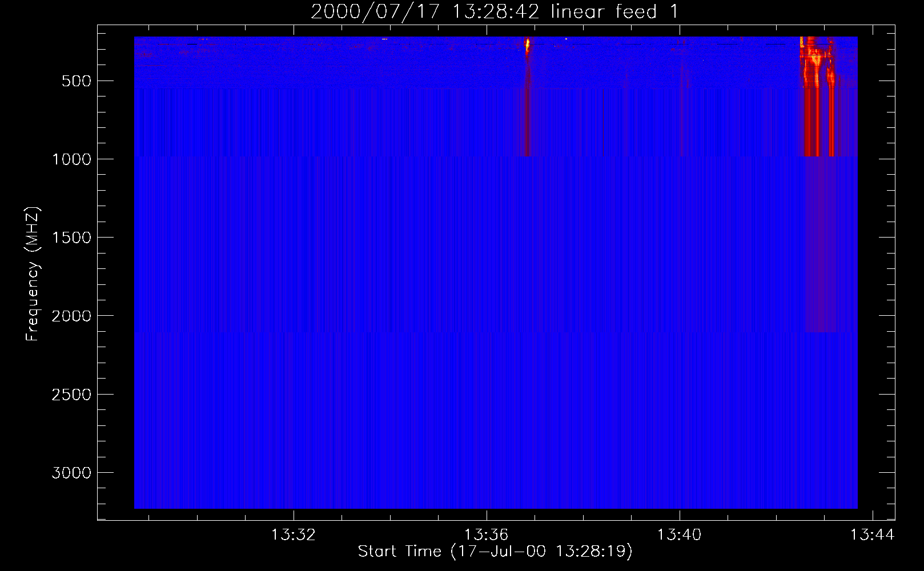Click the 1000 frequency tick label
This screenshot has height=571, width=924.
coord(71,159)
